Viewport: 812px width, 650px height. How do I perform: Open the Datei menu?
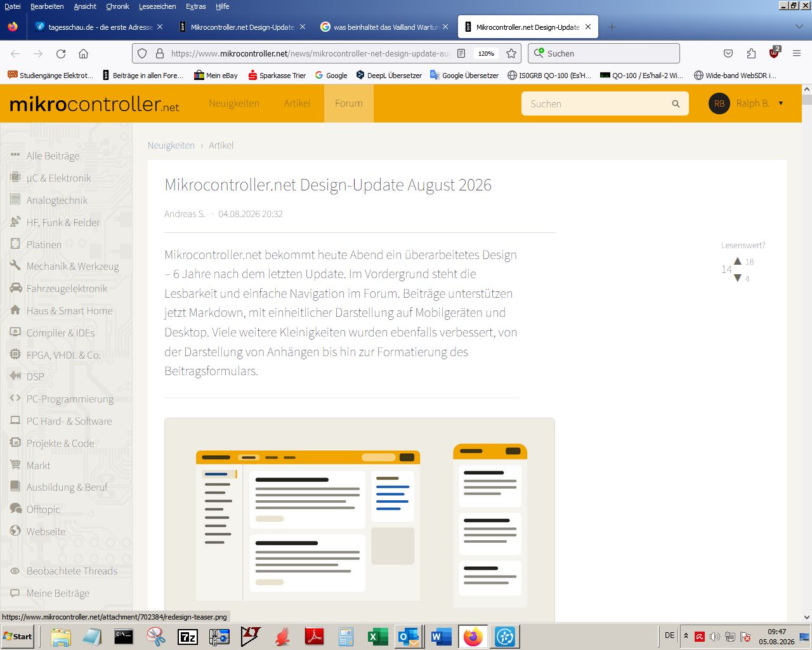tap(12, 6)
